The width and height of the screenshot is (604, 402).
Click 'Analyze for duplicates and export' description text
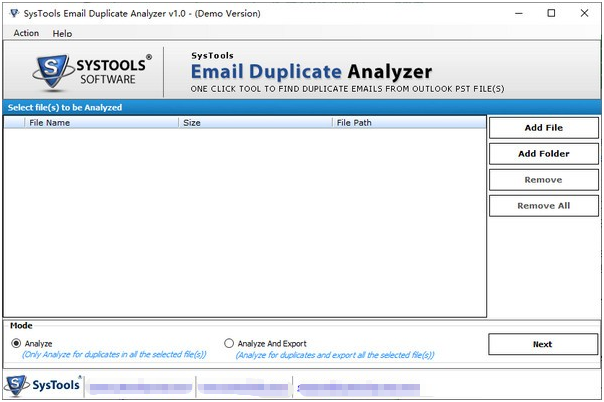(335, 355)
